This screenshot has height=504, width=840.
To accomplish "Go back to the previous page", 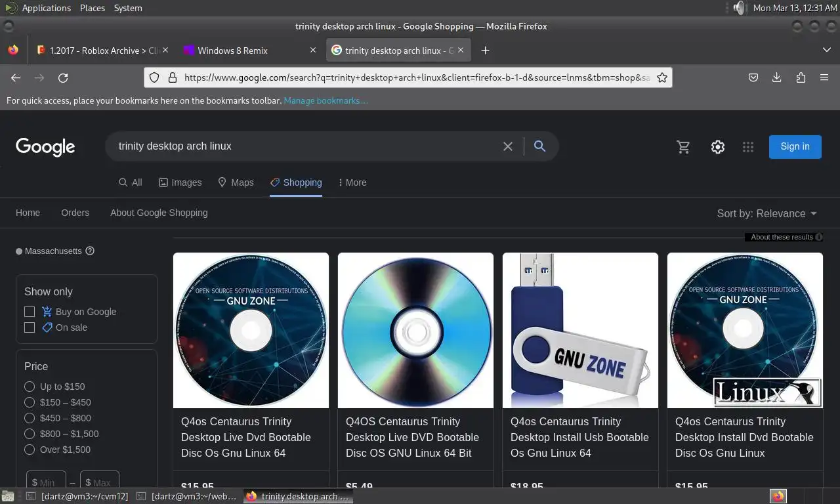I will [16, 77].
